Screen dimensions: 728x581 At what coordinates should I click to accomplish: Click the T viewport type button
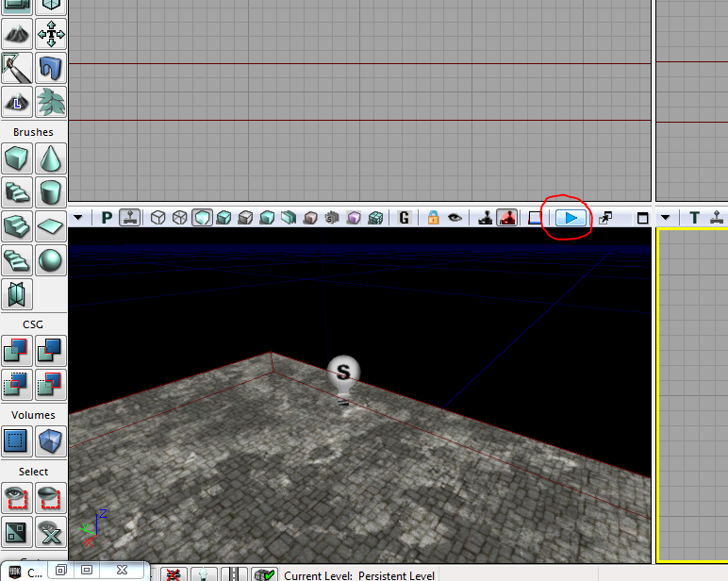(695, 217)
